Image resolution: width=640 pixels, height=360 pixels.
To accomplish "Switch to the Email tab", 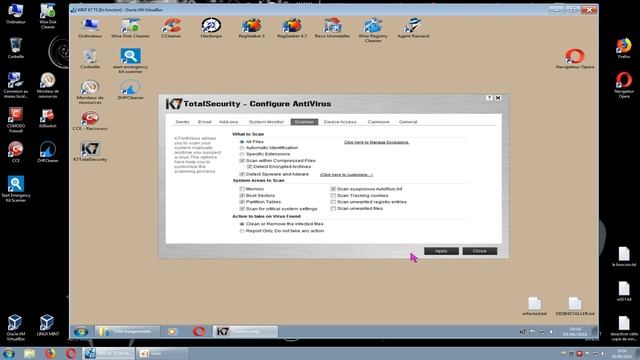I will [204, 122].
